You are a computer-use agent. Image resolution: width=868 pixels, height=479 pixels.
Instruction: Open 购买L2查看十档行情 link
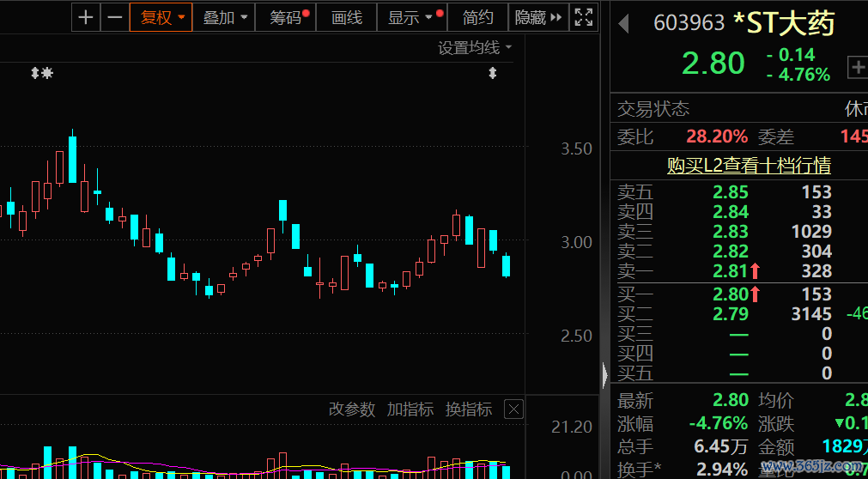click(x=749, y=166)
